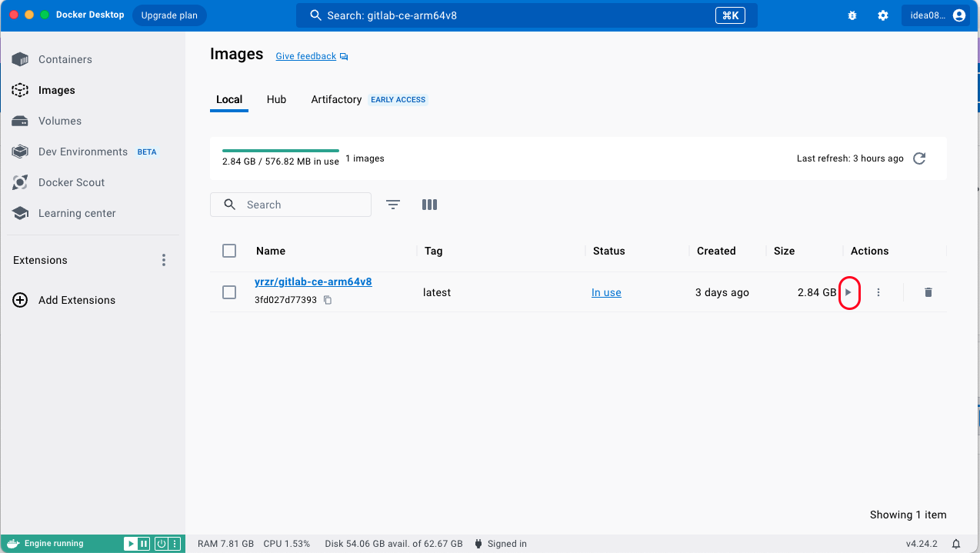Copy image ID 3fd027d77393
The width and height of the screenshot is (980, 553).
click(327, 300)
